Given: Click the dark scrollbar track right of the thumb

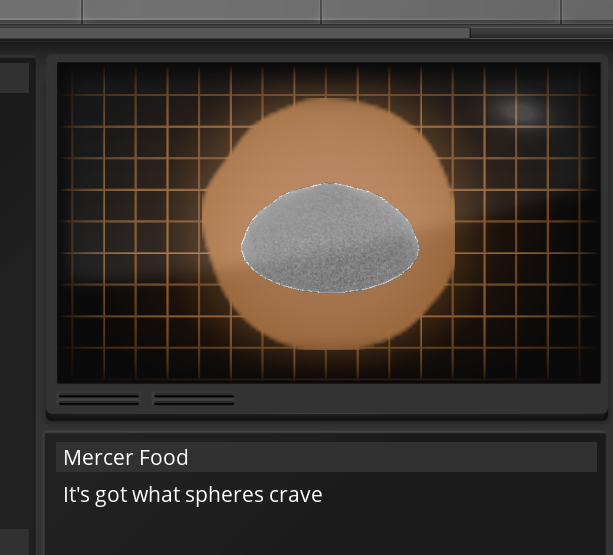Looking at the screenshot, I should tap(541, 33).
